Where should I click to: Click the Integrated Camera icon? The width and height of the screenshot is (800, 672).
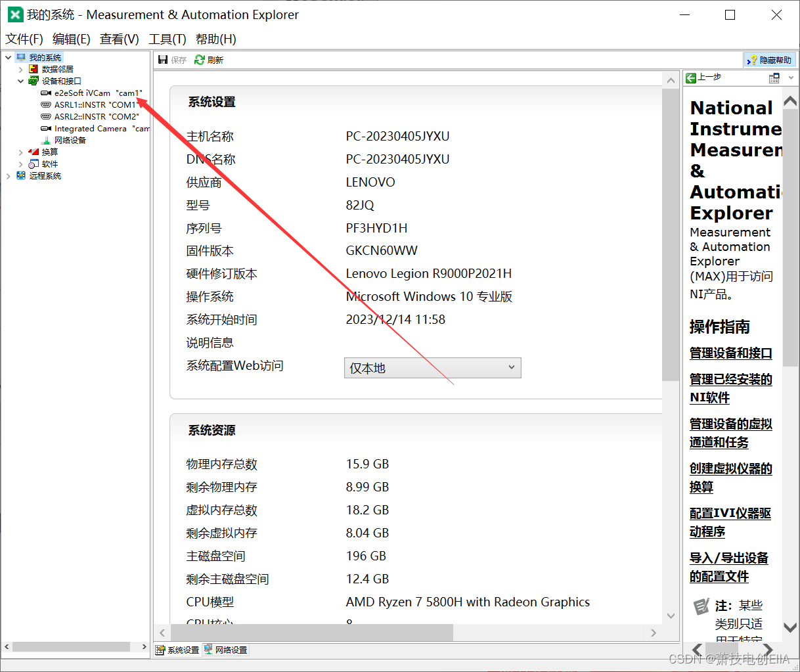coord(46,129)
